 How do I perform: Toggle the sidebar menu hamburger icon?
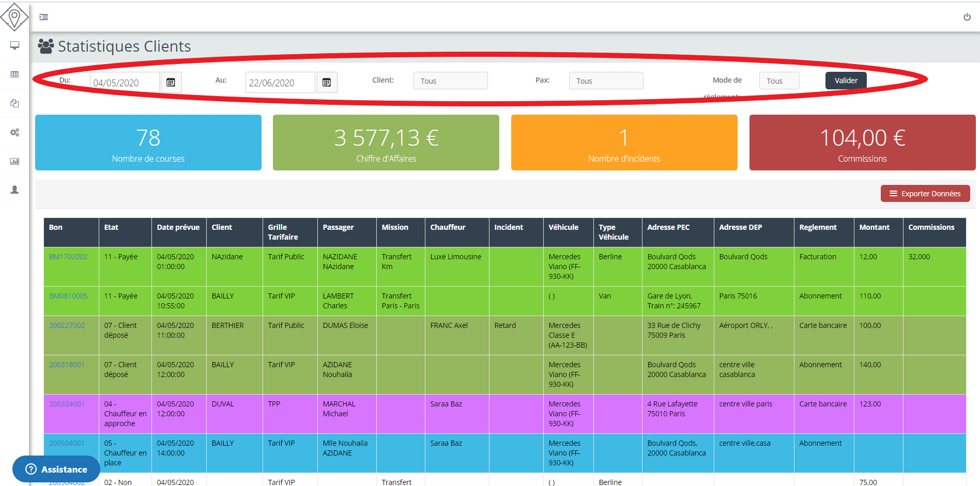pyautogui.click(x=44, y=17)
